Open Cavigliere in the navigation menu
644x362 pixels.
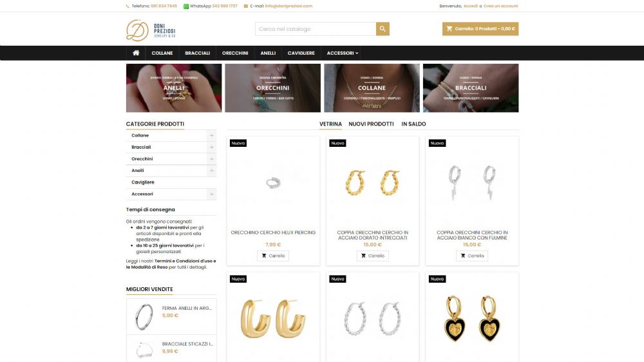click(x=301, y=53)
